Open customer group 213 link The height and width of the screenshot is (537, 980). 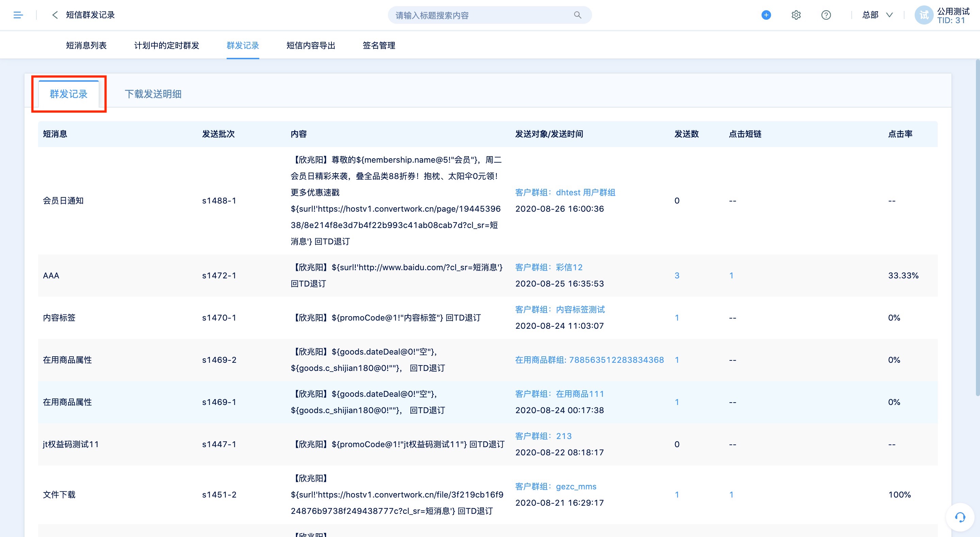[x=544, y=436]
